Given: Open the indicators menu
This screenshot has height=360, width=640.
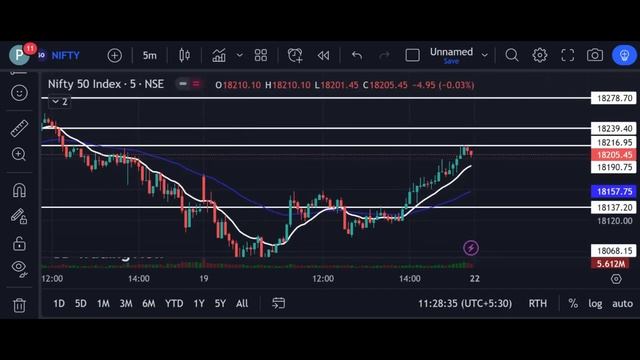Looking at the screenshot, I should [219, 56].
